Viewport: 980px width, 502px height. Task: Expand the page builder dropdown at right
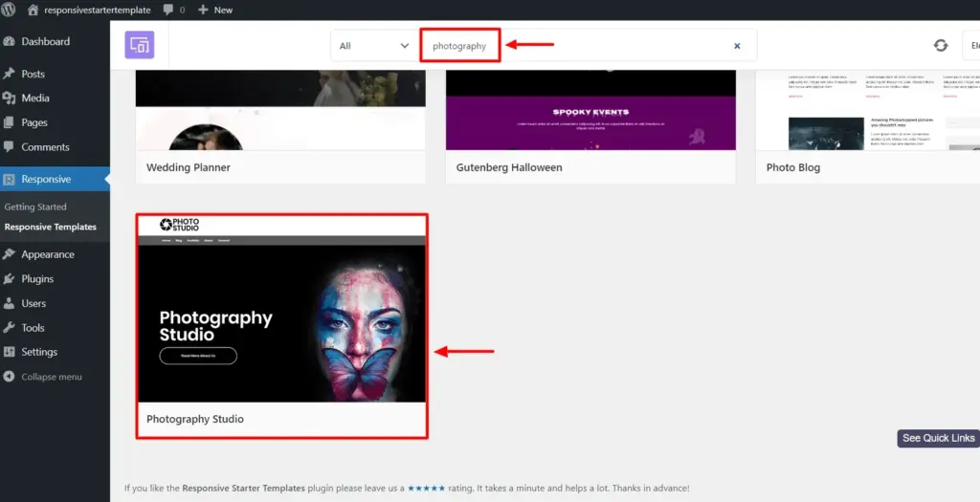coord(970,46)
